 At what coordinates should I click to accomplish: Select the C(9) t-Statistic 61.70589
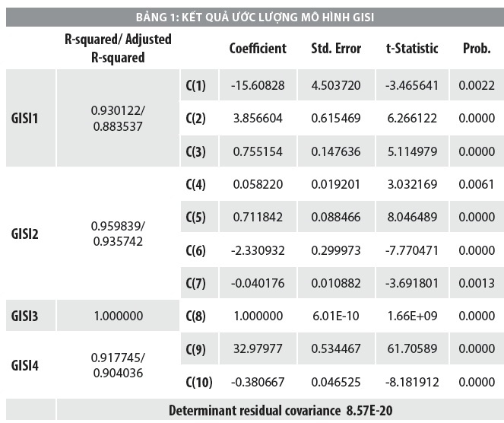click(x=412, y=348)
